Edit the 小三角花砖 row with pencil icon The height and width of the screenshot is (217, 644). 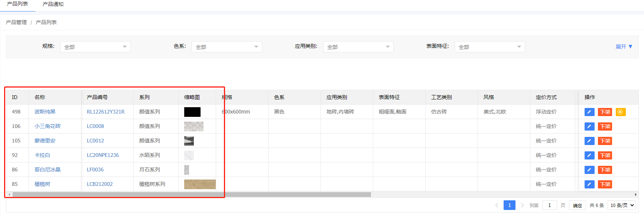pos(589,126)
